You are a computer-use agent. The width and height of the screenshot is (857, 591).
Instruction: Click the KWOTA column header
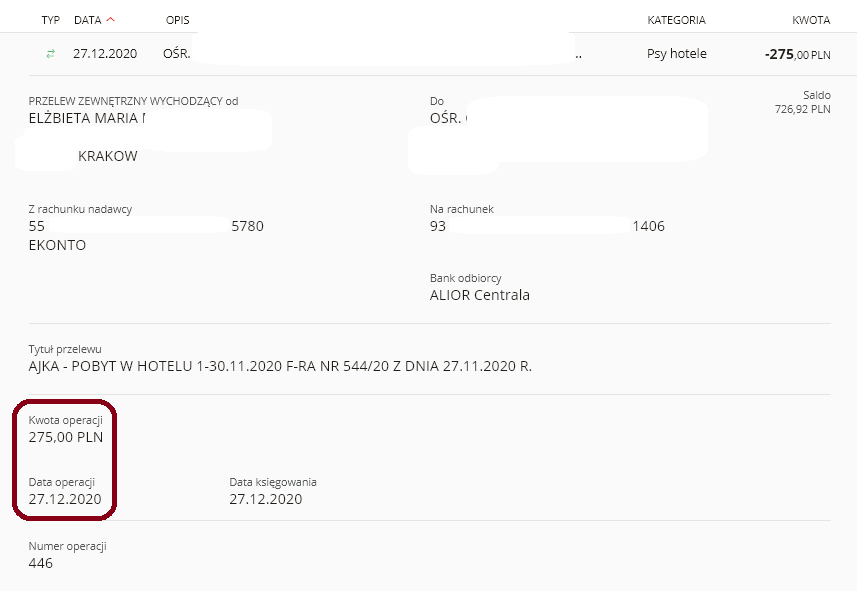(x=811, y=20)
